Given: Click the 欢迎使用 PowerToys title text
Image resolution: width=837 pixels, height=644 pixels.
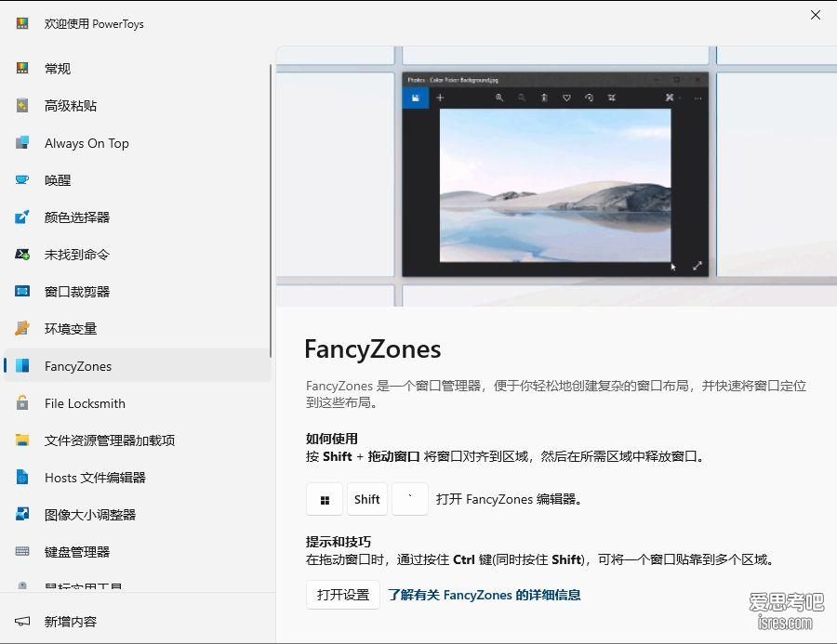Looking at the screenshot, I should click(x=94, y=23).
